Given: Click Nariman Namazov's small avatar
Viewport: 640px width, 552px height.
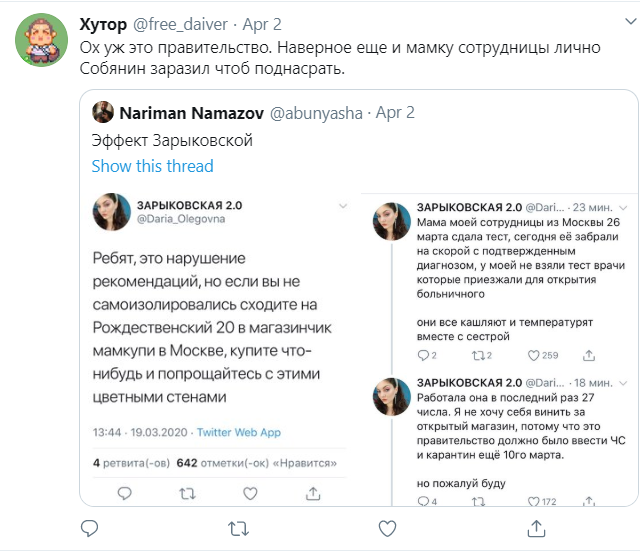Looking at the screenshot, I should (103, 112).
